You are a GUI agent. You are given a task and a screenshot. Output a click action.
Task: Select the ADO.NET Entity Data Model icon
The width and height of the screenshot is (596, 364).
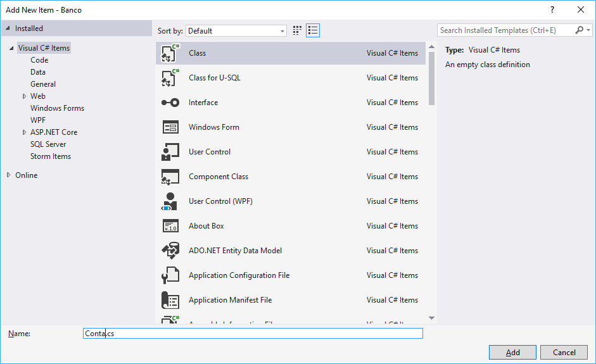[x=170, y=251]
